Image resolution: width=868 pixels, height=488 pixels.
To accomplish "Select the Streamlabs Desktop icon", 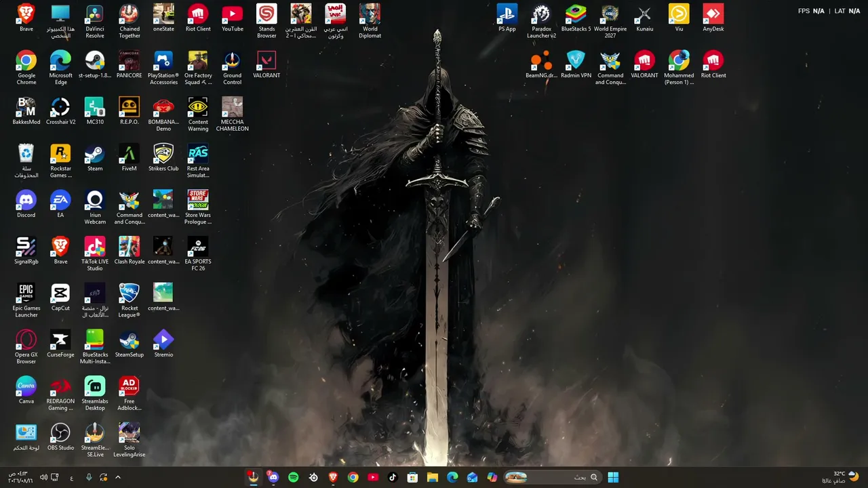I will click(95, 394).
